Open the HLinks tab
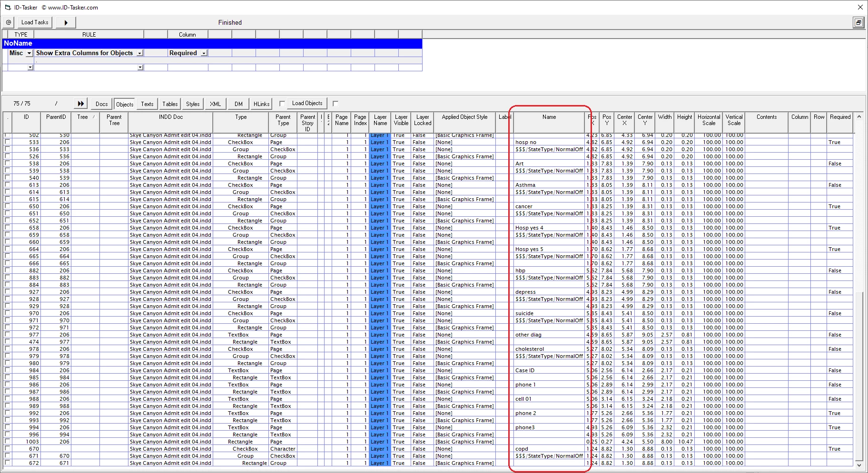The height and width of the screenshot is (473, 868). [x=261, y=104]
